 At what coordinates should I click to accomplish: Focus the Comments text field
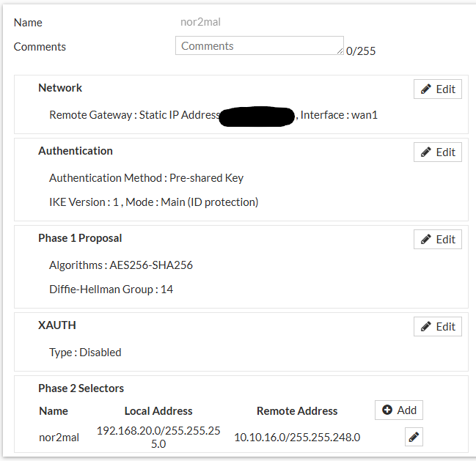[x=258, y=46]
